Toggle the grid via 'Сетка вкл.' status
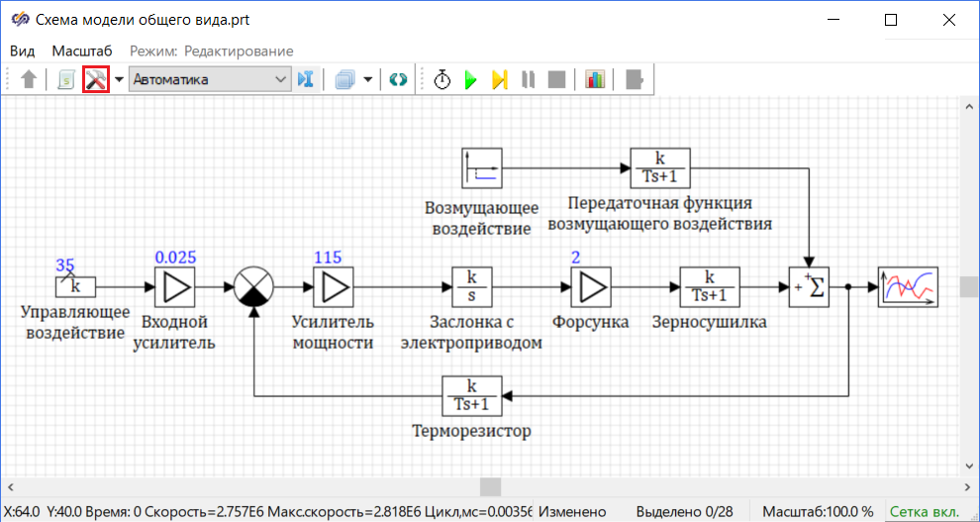This screenshot has width=980, height=522. click(x=925, y=511)
